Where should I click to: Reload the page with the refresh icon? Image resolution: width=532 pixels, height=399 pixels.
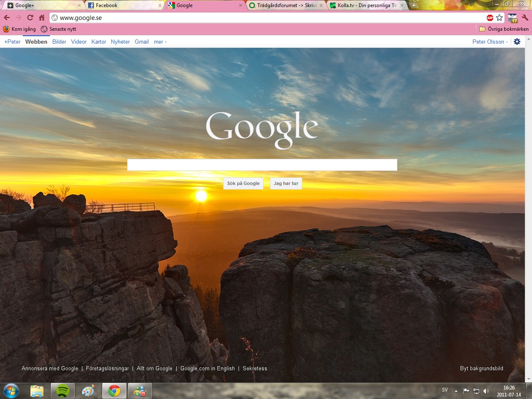(30, 17)
